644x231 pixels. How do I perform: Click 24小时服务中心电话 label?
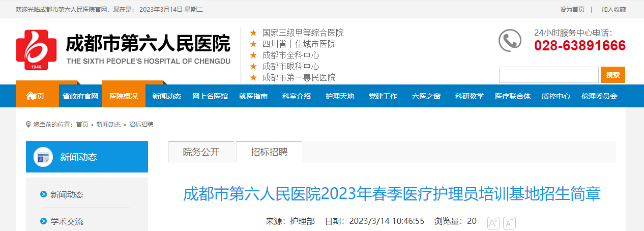point(573,33)
